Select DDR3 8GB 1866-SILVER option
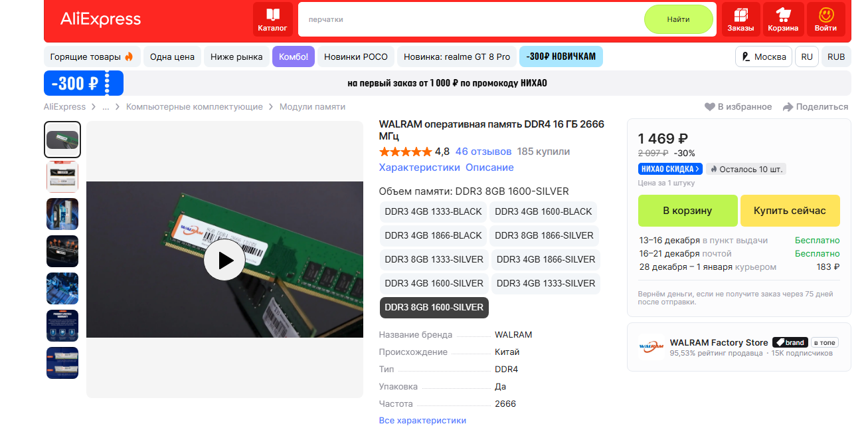 click(544, 235)
